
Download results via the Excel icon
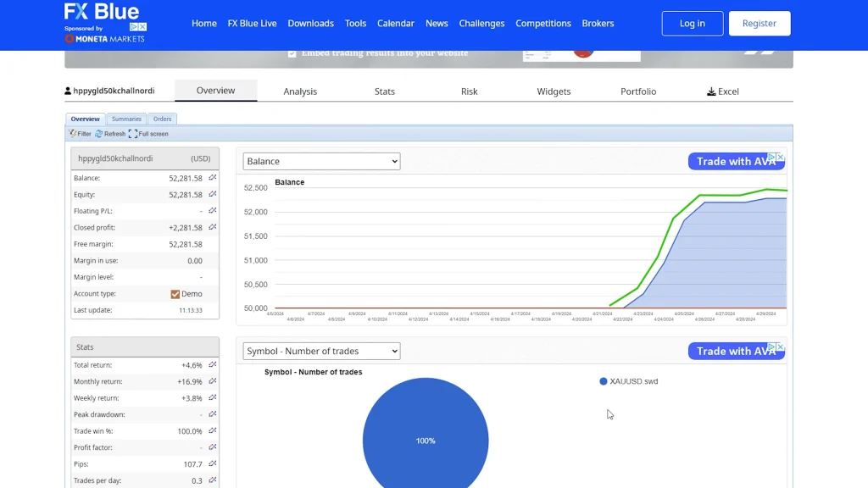[x=711, y=91]
